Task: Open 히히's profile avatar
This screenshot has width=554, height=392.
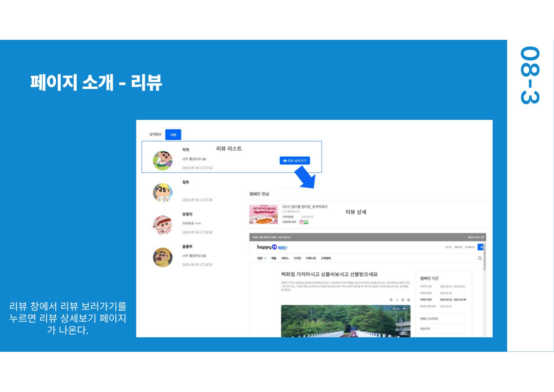Action: coord(163,160)
